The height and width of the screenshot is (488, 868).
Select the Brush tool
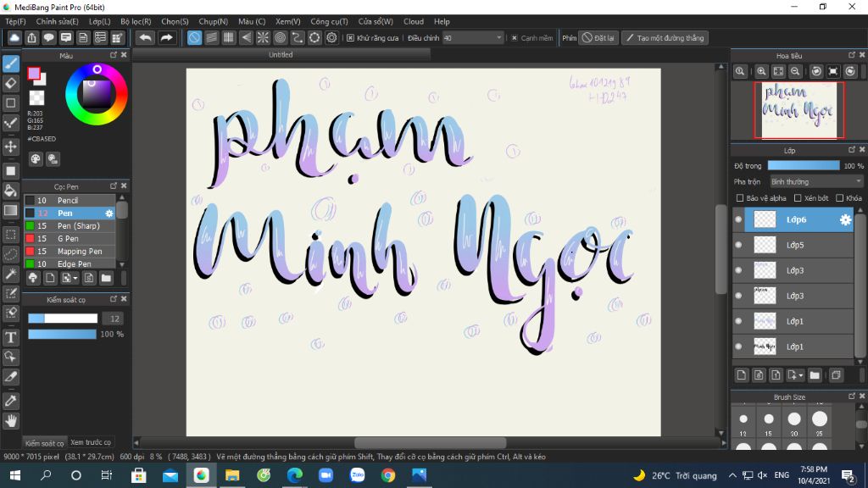pyautogui.click(x=10, y=64)
